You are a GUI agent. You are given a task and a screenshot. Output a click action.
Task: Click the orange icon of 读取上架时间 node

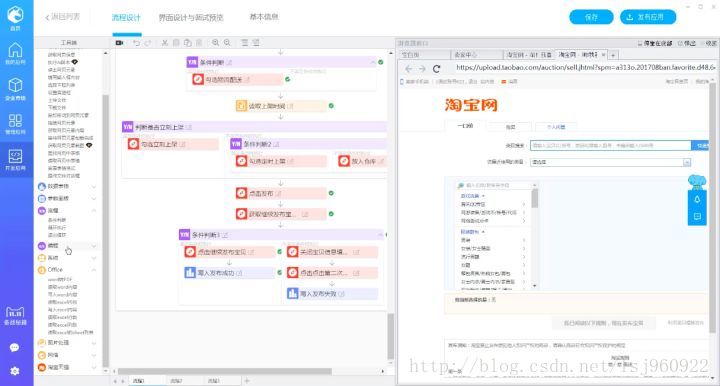click(242, 106)
